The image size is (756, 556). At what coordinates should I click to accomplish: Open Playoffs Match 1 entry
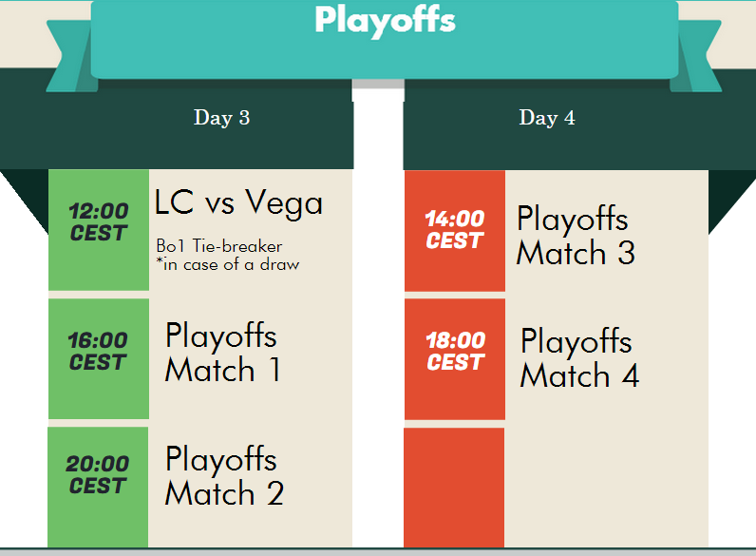pyautogui.click(x=222, y=352)
